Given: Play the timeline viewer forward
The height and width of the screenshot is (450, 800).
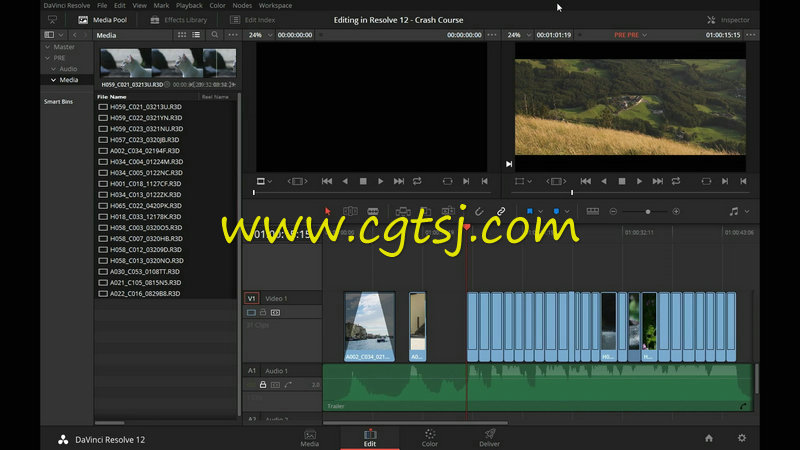Looking at the screenshot, I should (x=639, y=181).
